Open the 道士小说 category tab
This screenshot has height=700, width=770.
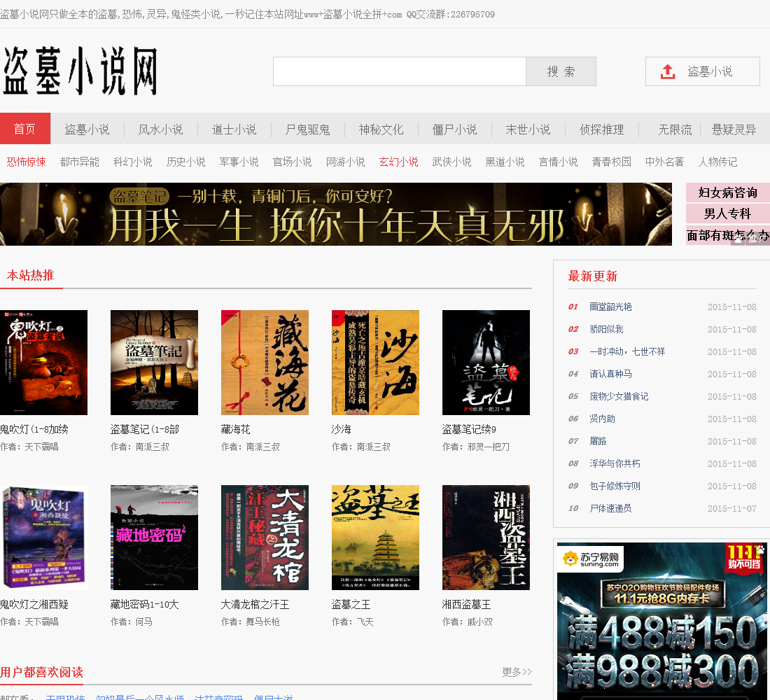(234, 129)
